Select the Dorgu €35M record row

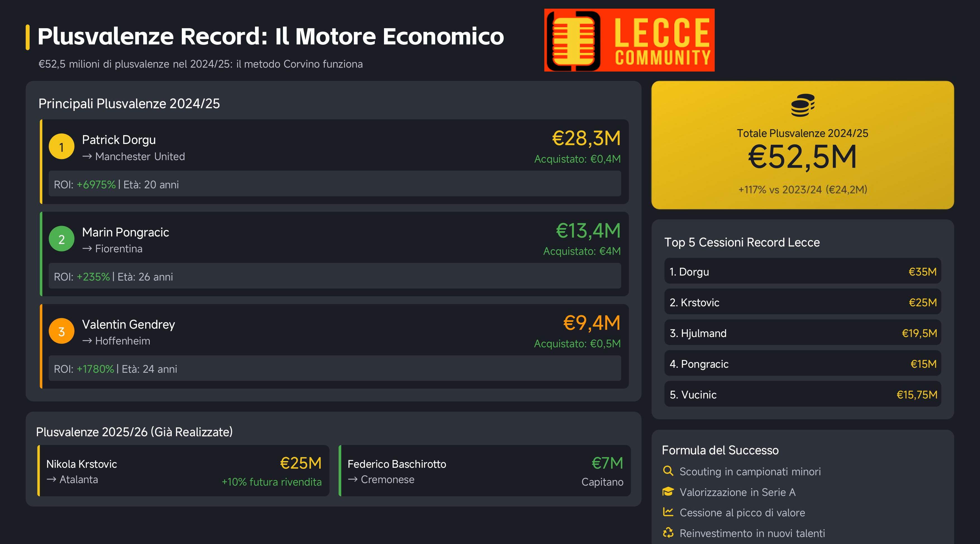[x=803, y=271]
